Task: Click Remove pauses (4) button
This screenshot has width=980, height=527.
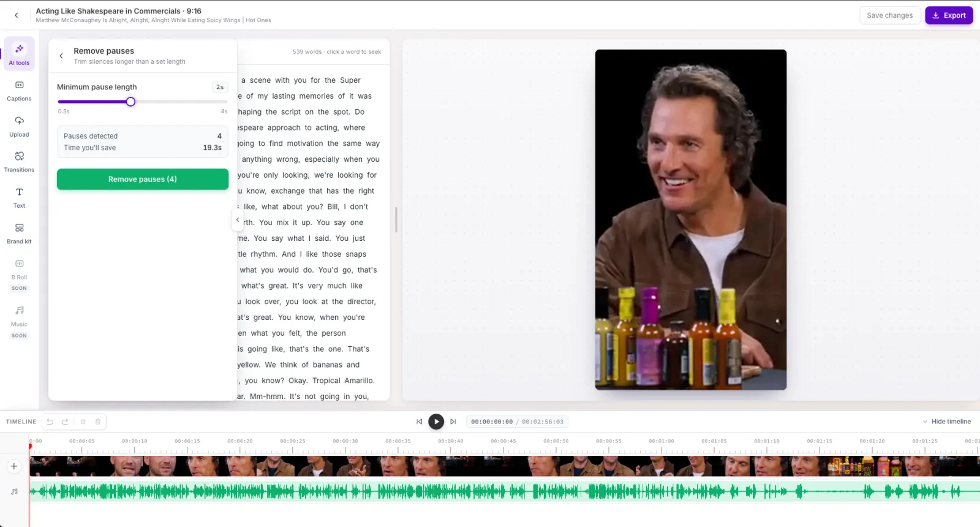Action: (143, 180)
